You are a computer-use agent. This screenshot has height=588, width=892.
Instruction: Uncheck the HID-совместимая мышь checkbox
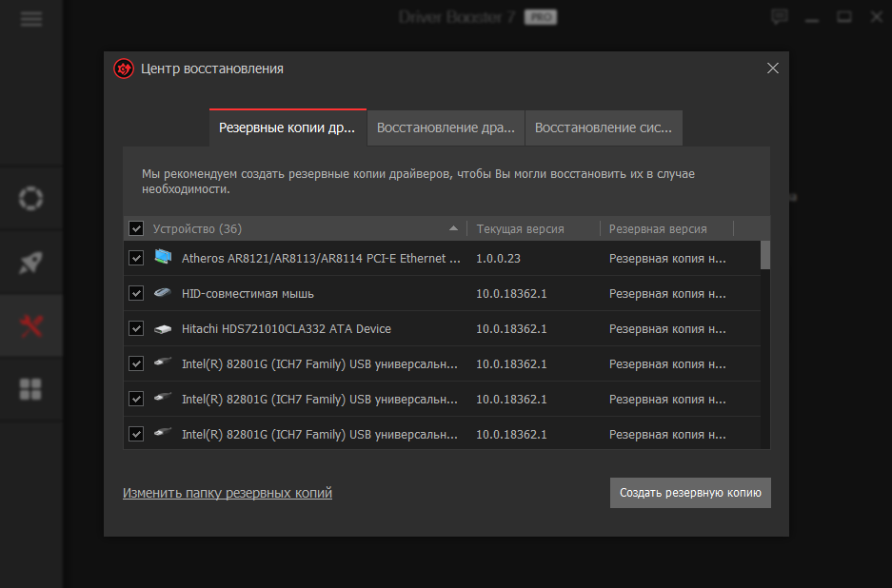(136, 293)
